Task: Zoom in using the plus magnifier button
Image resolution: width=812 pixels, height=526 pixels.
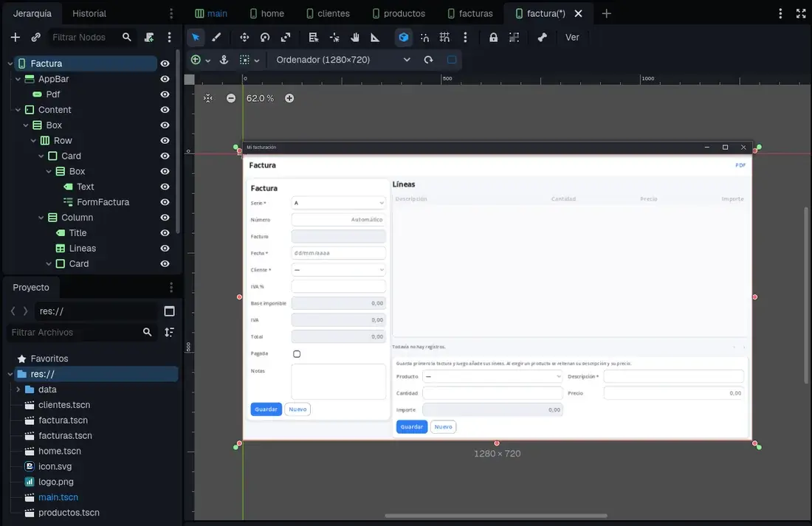Action: [x=289, y=98]
